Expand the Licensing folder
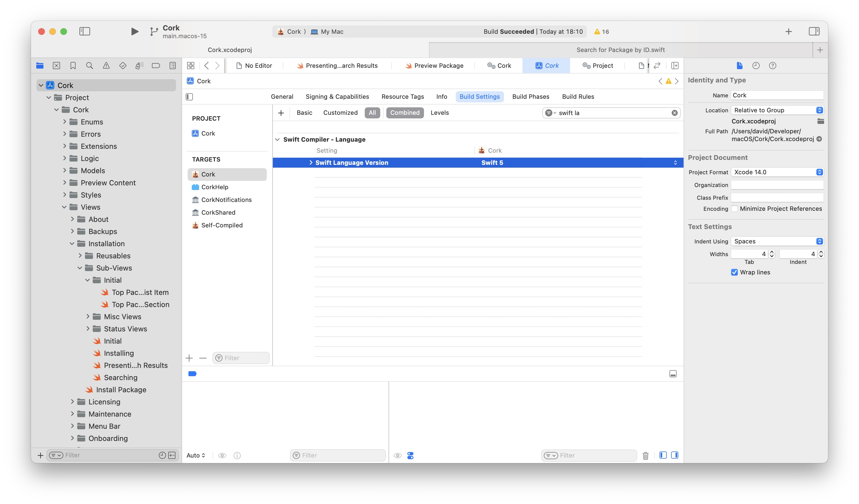This screenshot has width=859, height=504. [72, 402]
